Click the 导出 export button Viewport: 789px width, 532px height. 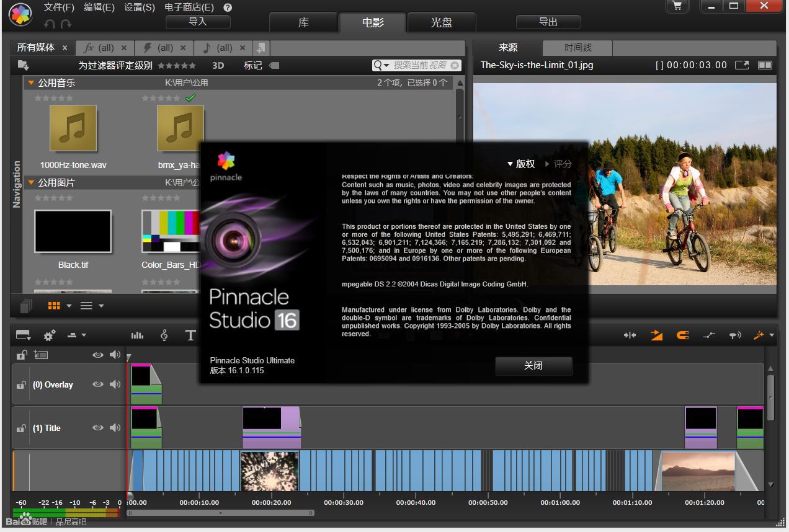coord(547,22)
